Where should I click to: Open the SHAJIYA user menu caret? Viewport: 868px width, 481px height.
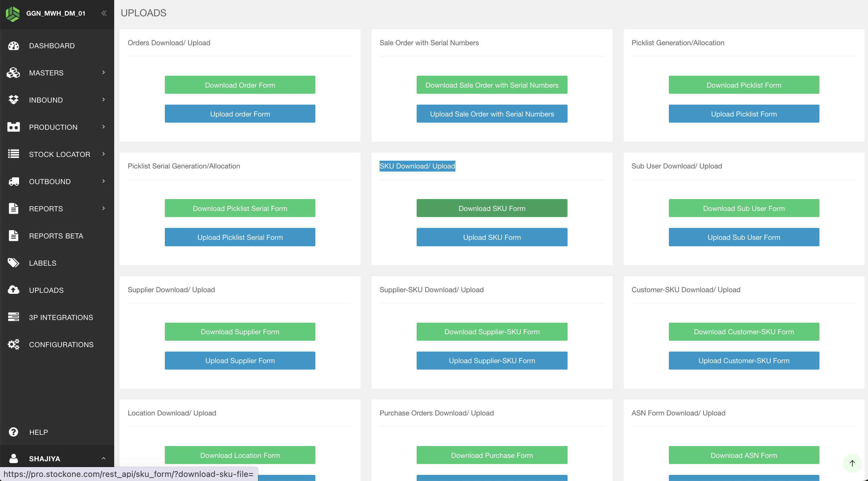coord(104,458)
